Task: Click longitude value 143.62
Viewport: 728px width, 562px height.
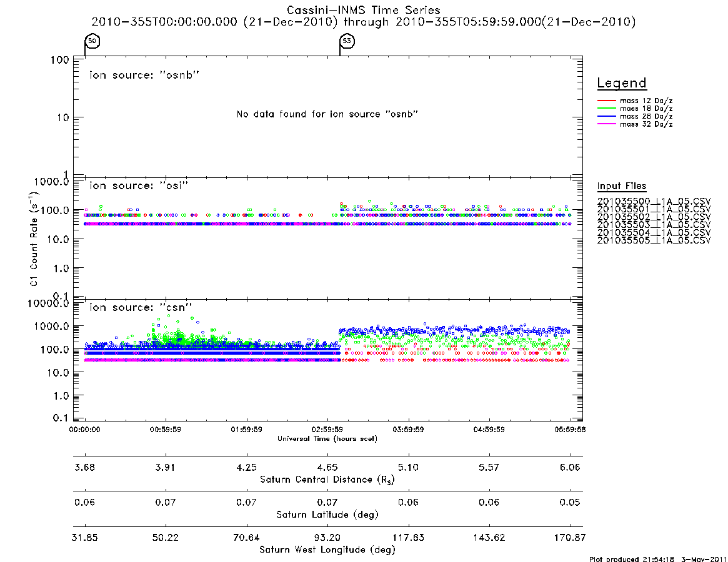Action: pyautogui.click(x=489, y=538)
